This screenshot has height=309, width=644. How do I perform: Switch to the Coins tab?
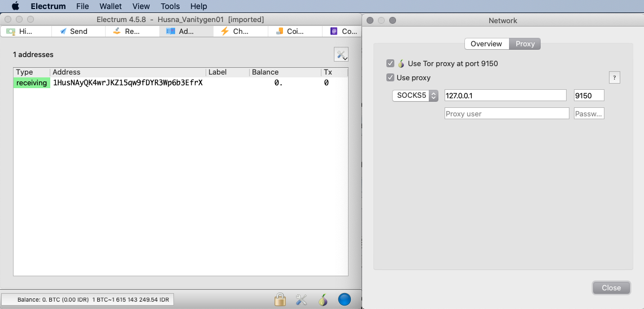point(295,31)
